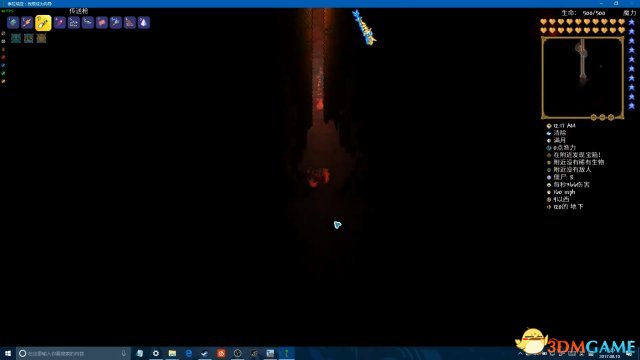Image resolution: width=640 pixels, height=360 pixels.
Task: Switch to the Terraria tree taskbar icon
Action: (x=287, y=353)
